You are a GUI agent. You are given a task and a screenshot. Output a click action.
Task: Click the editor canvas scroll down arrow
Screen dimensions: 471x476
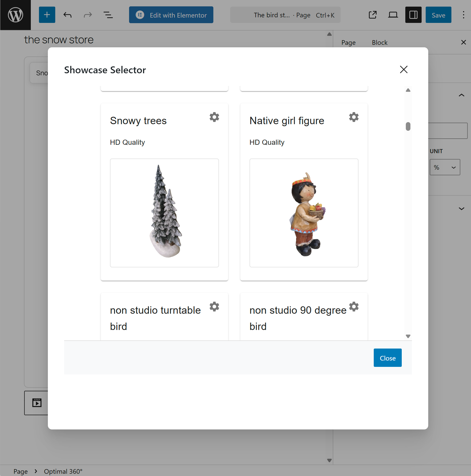329,460
